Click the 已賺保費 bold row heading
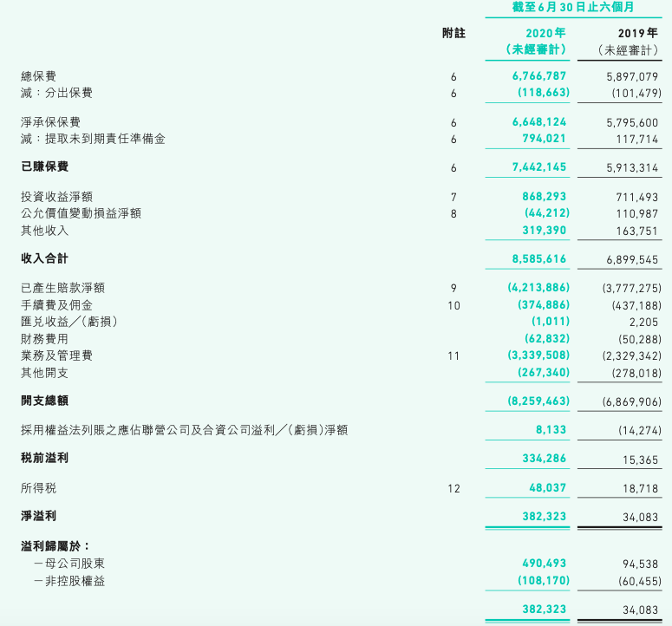The width and height of the screenshot is (672, 626). tap(44, 166)
